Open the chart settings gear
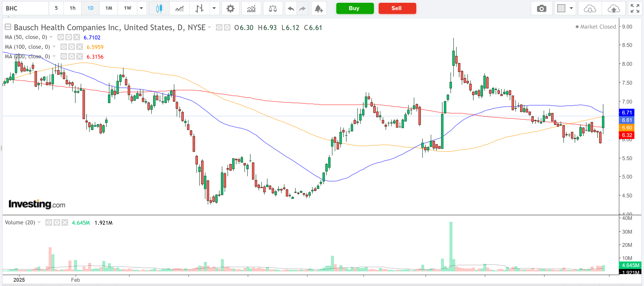Viewport: 644px width, 286px height. click(231, 8)
